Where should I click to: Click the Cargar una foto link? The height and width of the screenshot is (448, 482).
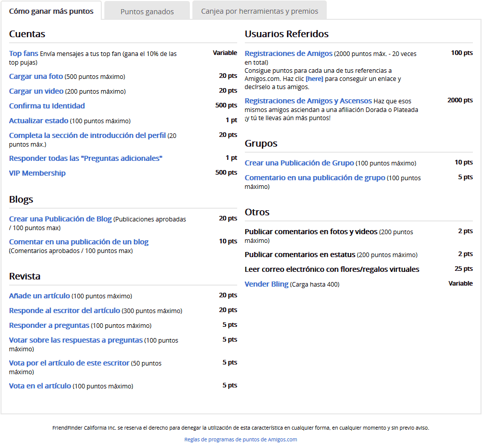36,76
